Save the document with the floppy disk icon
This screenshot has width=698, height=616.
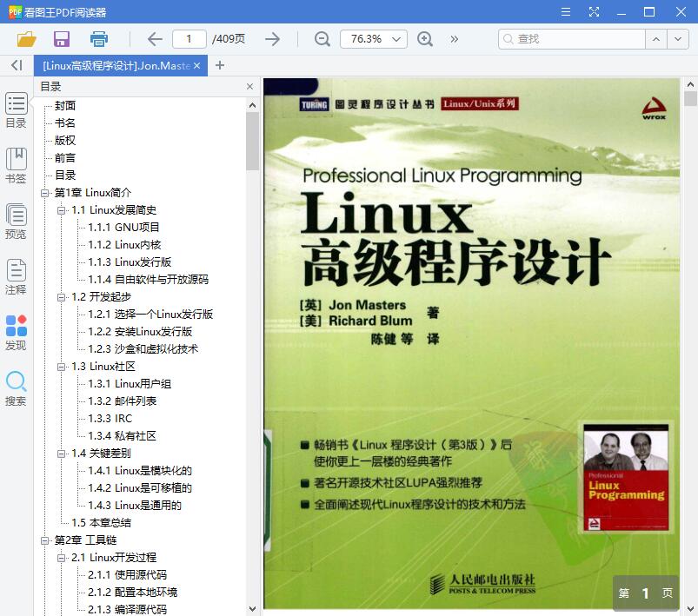click(x=62, y=39)
